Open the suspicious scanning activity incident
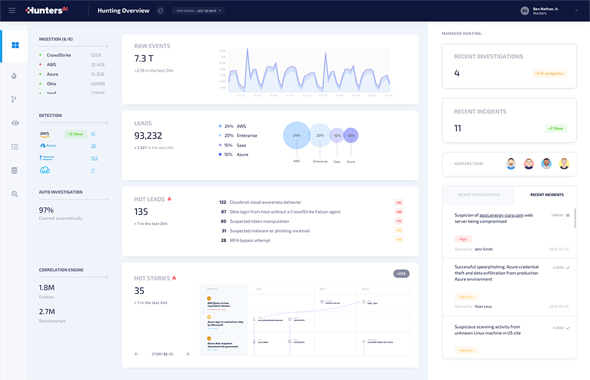Screen dimensions: 590x380 pyautogui.click(x=510, y=338)
